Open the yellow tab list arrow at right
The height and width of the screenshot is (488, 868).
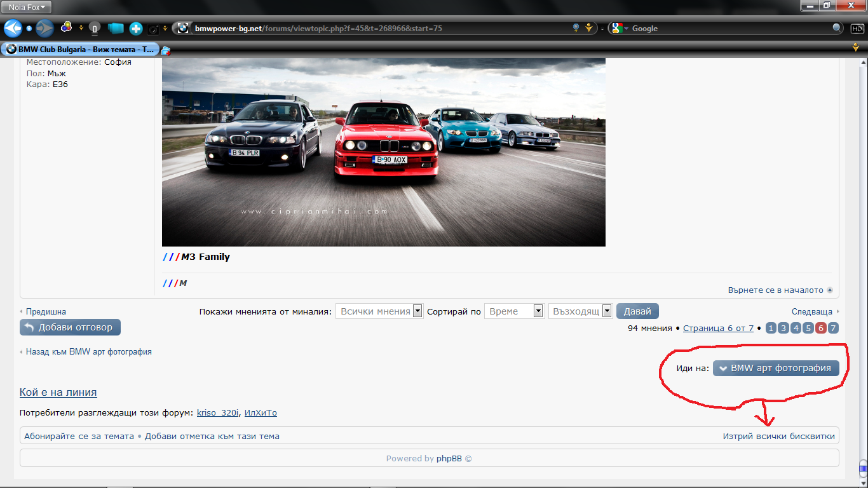855,48
